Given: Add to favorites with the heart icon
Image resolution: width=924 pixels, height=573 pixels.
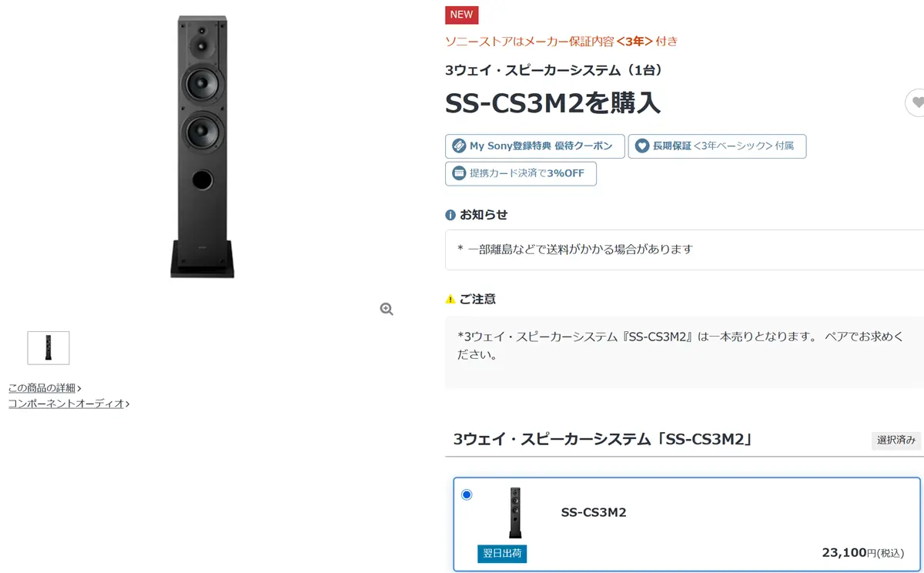Looking at the screenshot, I should click(917, 102).
